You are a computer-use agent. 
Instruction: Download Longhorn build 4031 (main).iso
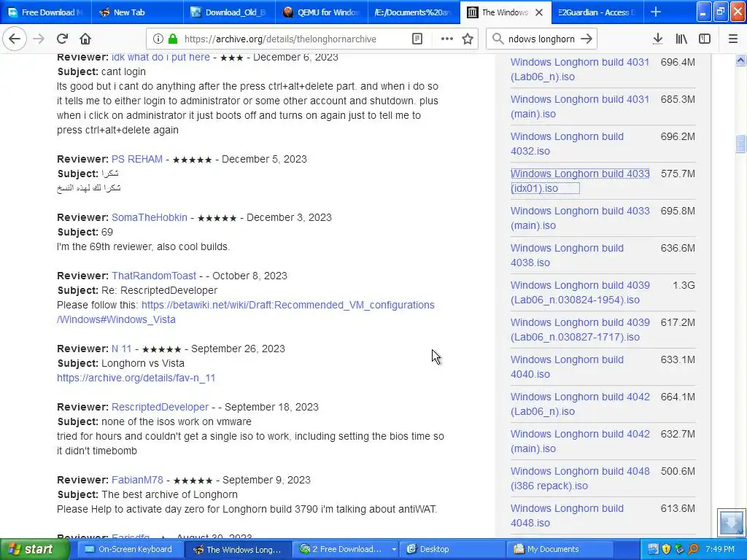tap(580, 106)
